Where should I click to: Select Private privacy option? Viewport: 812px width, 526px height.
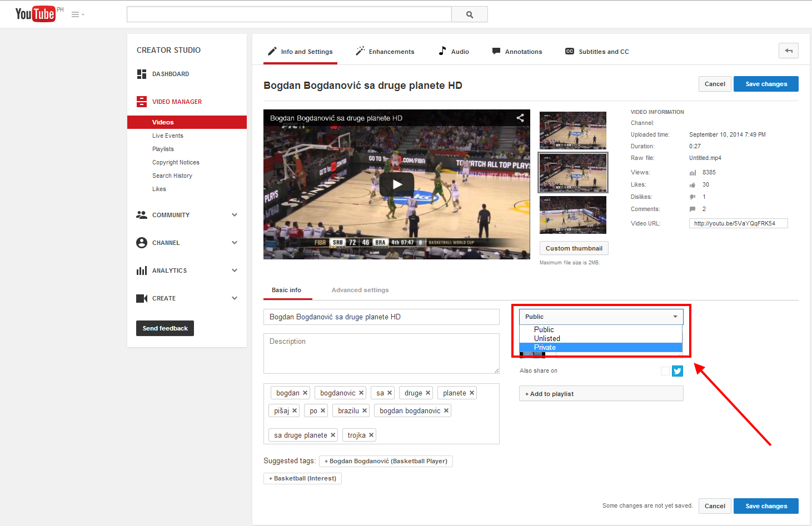coord(601,347)
